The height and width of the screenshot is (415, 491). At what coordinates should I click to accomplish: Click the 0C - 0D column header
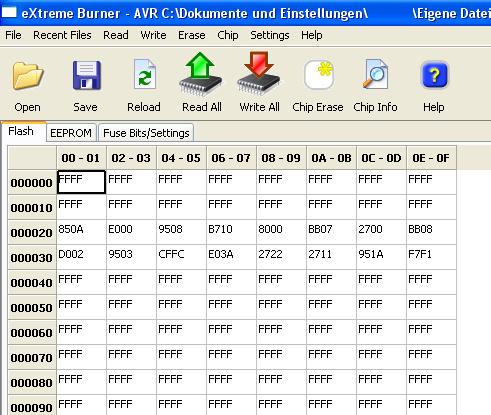click(381, 158)
